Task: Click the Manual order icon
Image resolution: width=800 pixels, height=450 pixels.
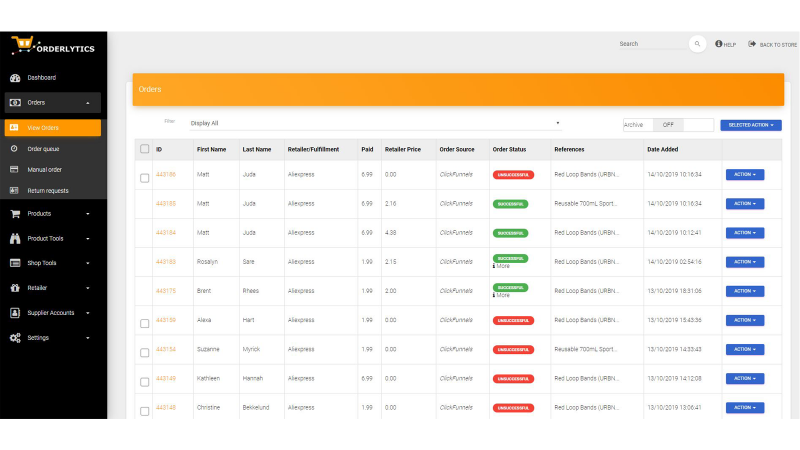Action: pos(14,169)
